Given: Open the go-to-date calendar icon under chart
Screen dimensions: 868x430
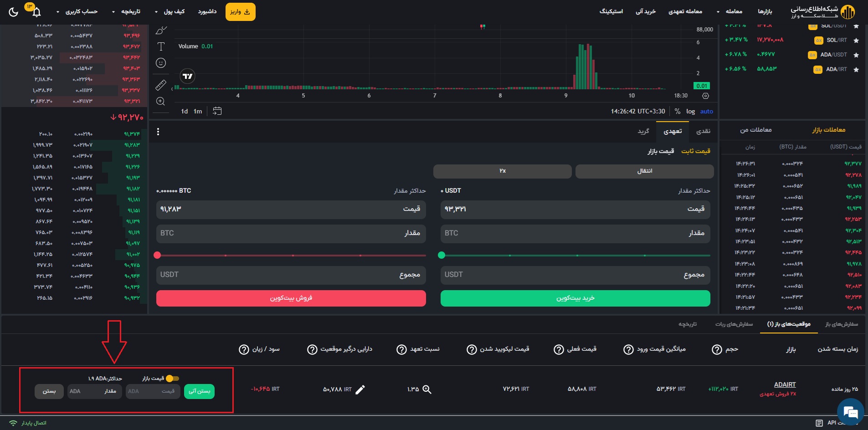Looking at the screenshot, I should point(217,111).
